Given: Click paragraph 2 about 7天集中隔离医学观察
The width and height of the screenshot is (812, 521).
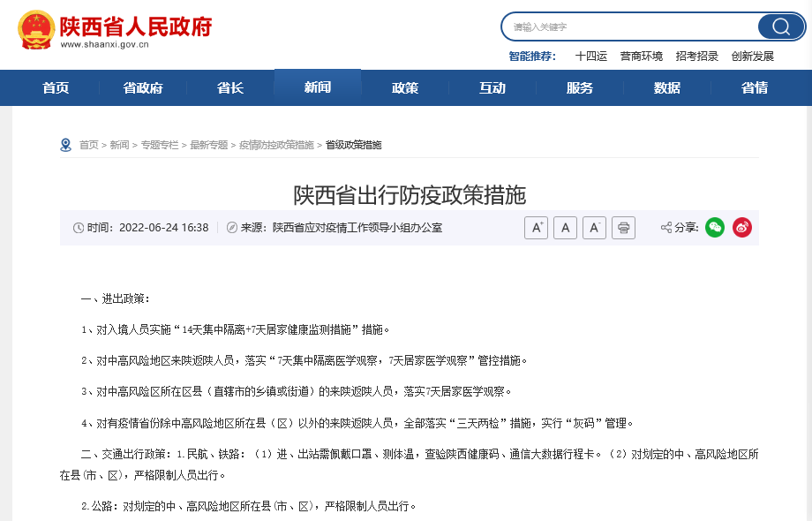Looking at the screenshot, I should 304,361.
